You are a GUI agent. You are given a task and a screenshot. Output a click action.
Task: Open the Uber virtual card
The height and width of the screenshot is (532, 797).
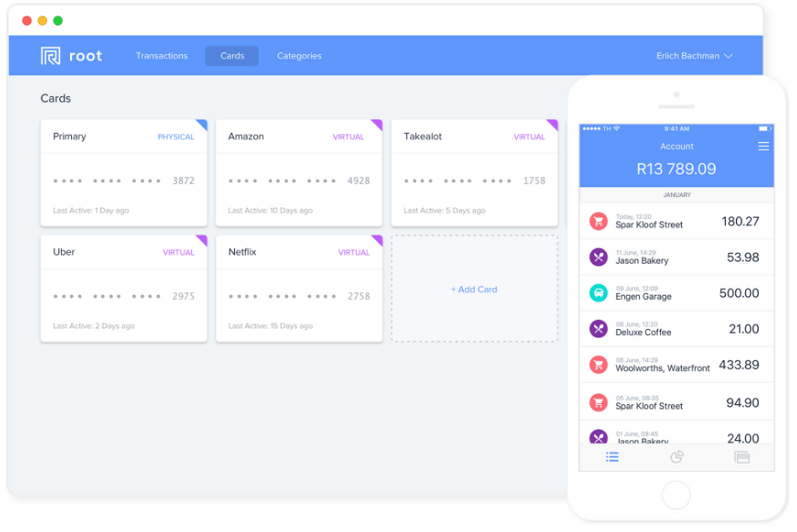[124, 288]
